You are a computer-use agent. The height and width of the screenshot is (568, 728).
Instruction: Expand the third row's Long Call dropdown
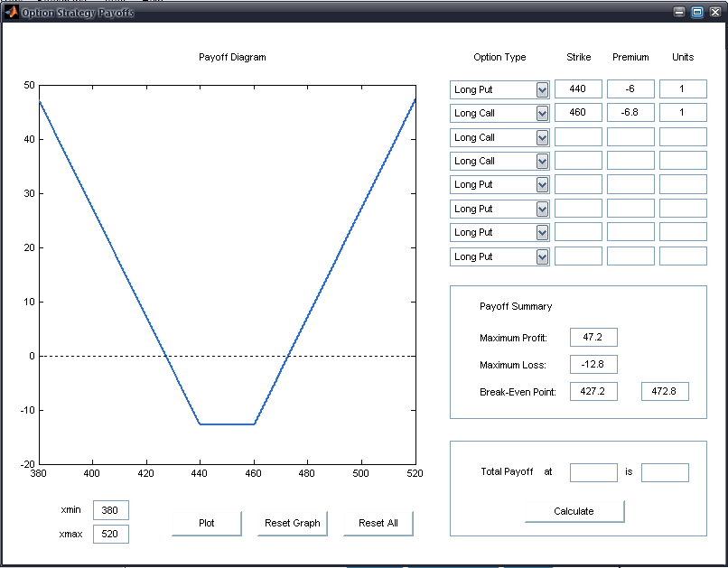click(x=499, y=137)
